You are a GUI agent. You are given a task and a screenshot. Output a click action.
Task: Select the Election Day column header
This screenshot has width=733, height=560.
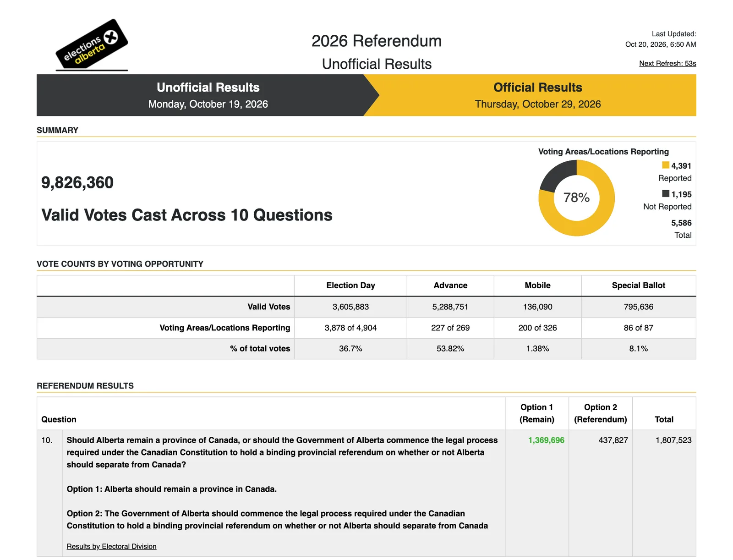pyautogui.click(x=350, y=285)
